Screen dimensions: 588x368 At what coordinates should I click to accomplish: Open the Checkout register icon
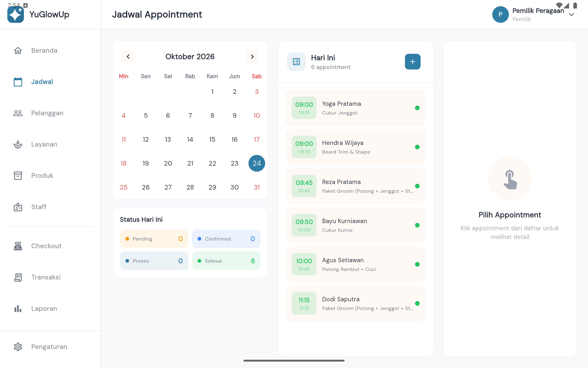pos(18,246)
